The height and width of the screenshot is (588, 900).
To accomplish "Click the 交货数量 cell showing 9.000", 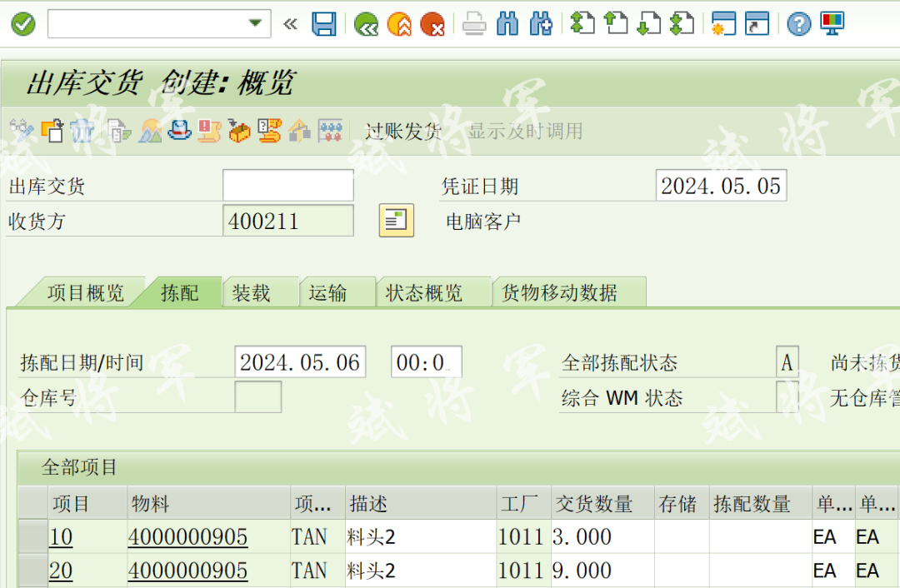I will click(x=602, y=571).
